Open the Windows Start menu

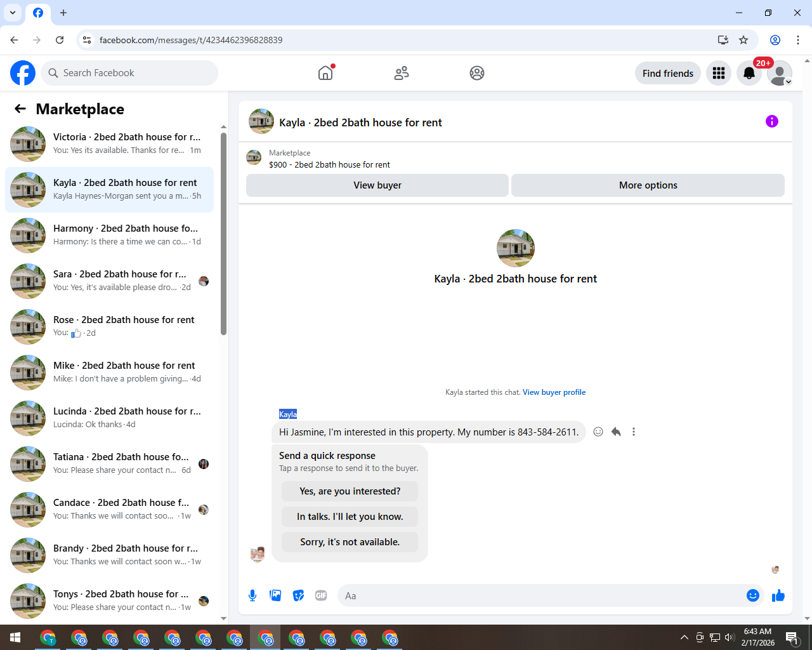click(15, 637)
